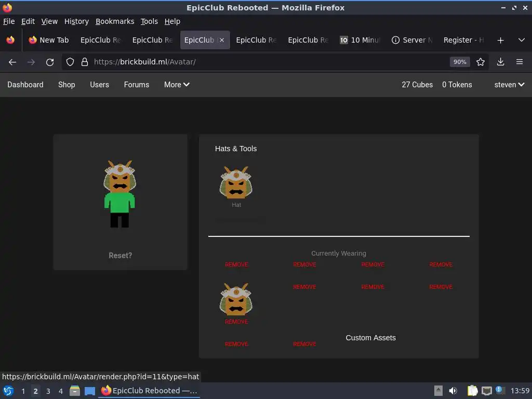Click the Reset? avatar link

coord(120,256)
